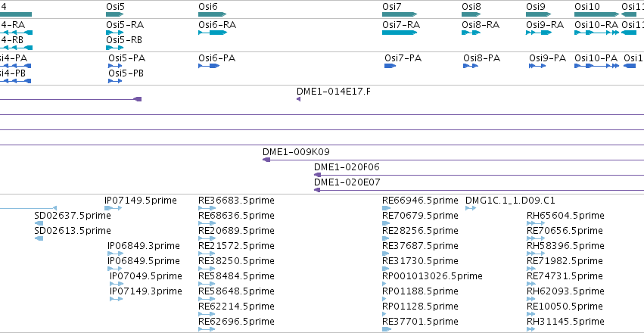Select the IP06849.5prime EST feature
644x333 pixels.
pos(116,269)
